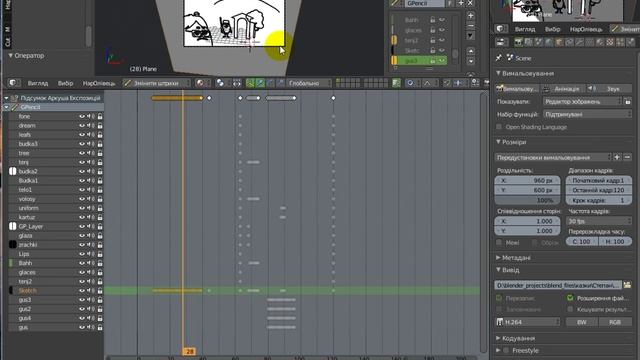Viewport: 640px width, 360px height.
Task: Collapse the Оператор panel
Action: pos(11,56)
